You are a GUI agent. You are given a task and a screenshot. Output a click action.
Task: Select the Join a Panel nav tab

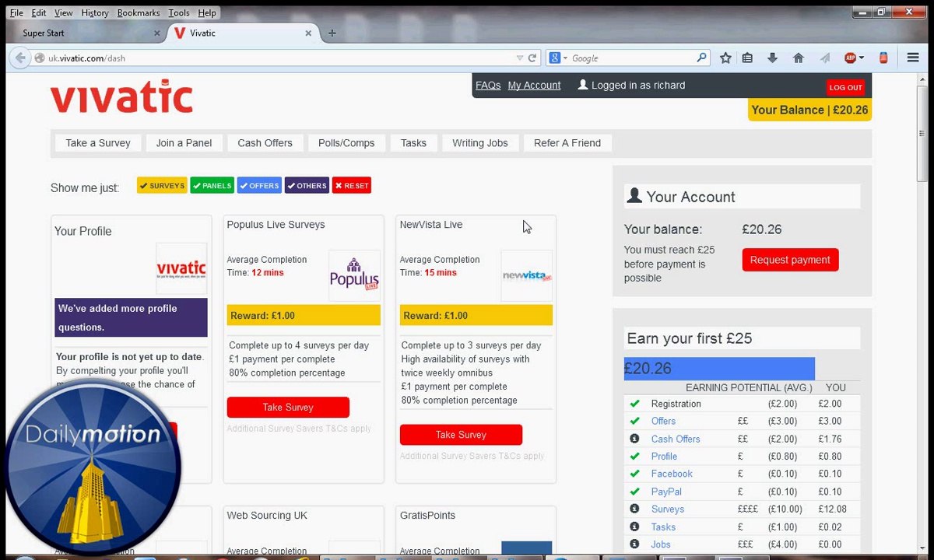[184, 143]
